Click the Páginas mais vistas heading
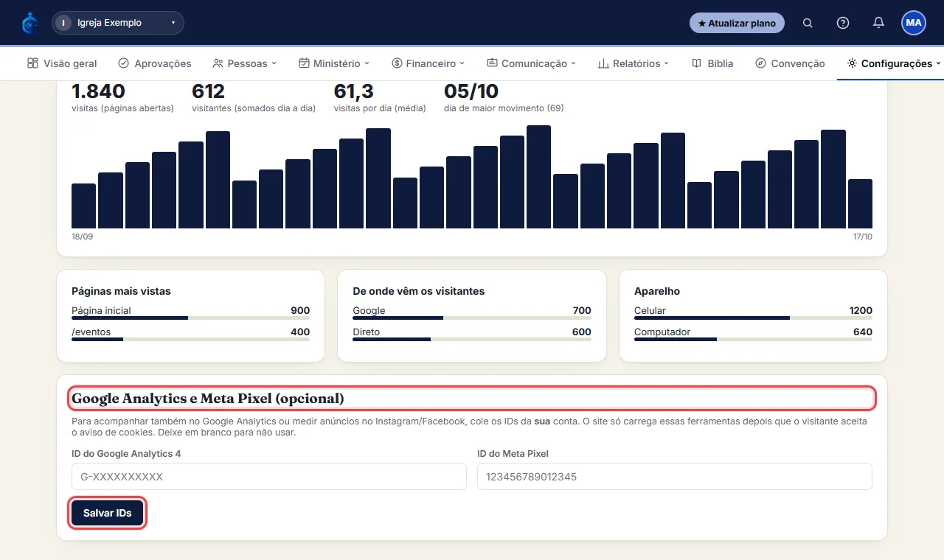Image resolution: width=944 pixels, height=560 pixels. coord(121,291)
